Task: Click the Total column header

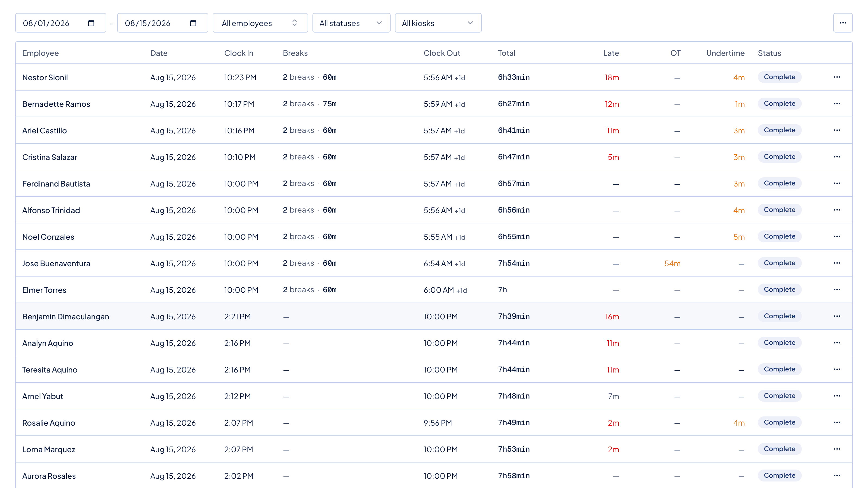Action: pyautogui.click(x=507, y=53)
